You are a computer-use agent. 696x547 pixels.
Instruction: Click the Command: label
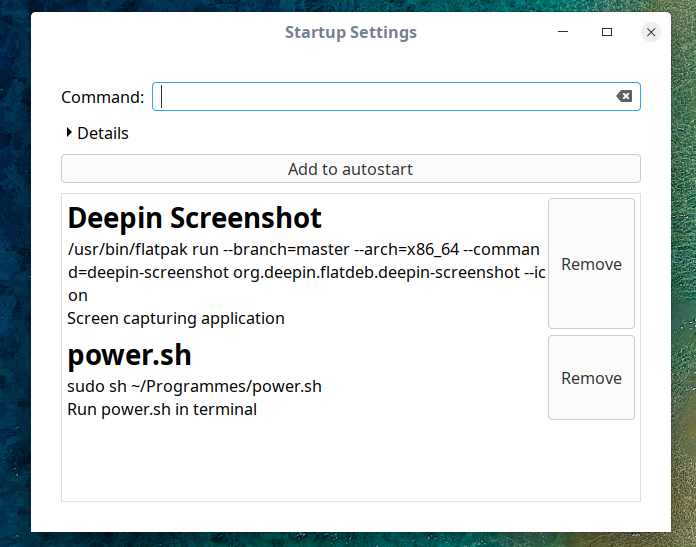tap(103, 97)
